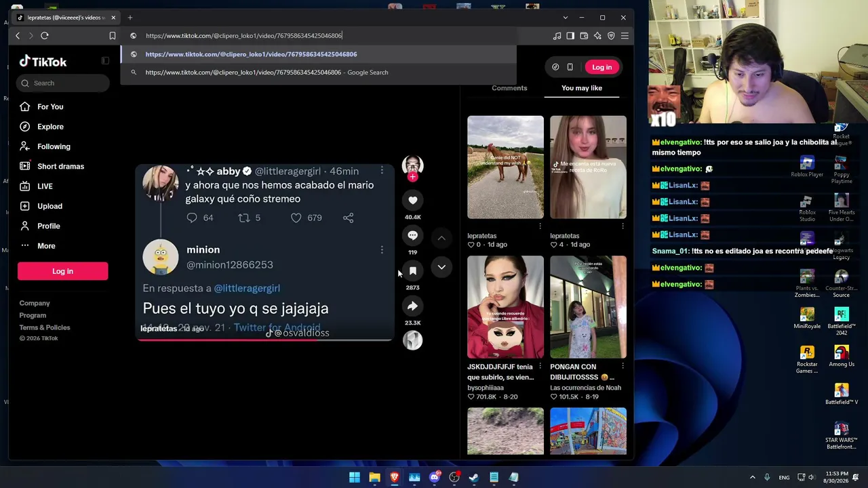
Task: Expand the Company footer section
Action: pos(35,303)
